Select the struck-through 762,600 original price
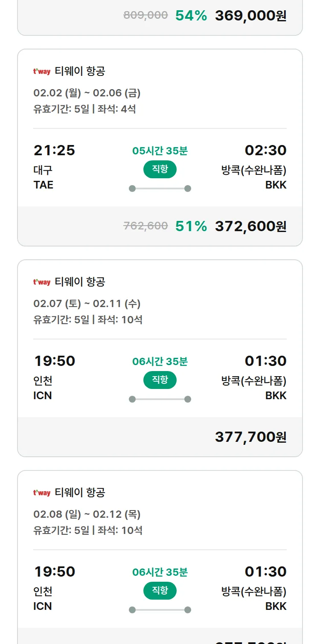The height and width of the screenshot is (644, 320). [145, 226]
